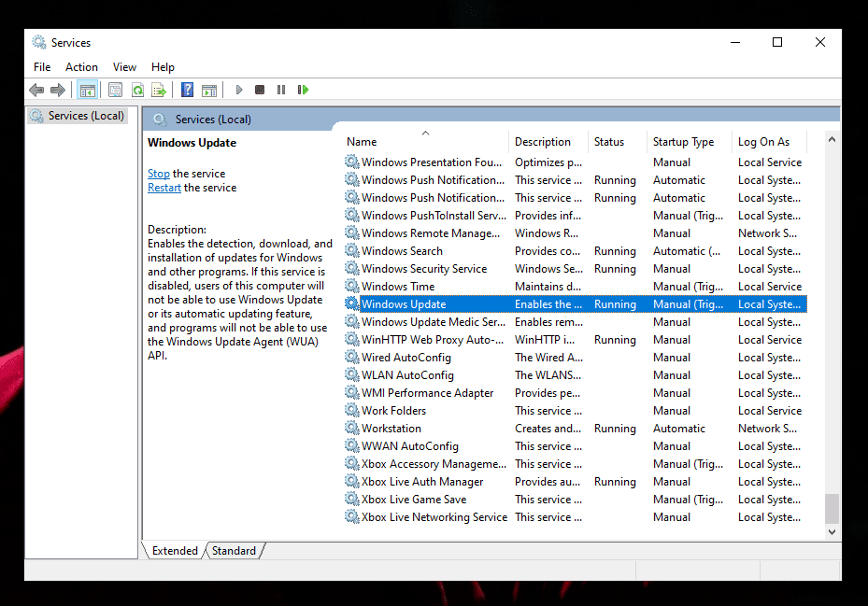
Task: Open the View menu
Action: pyautogui.click(x=124, y=67)
